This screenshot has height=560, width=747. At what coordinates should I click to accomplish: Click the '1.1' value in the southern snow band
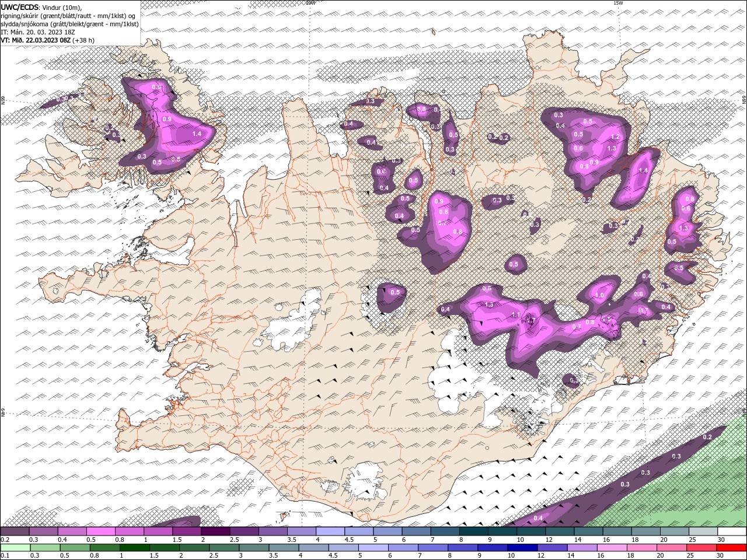(x=516, y=315)
